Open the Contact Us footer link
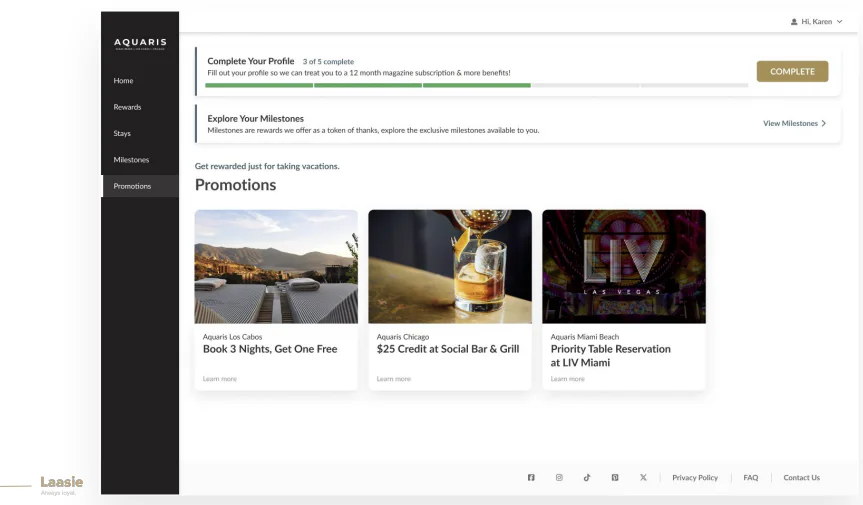863x505 pixels. pos(801,477)
